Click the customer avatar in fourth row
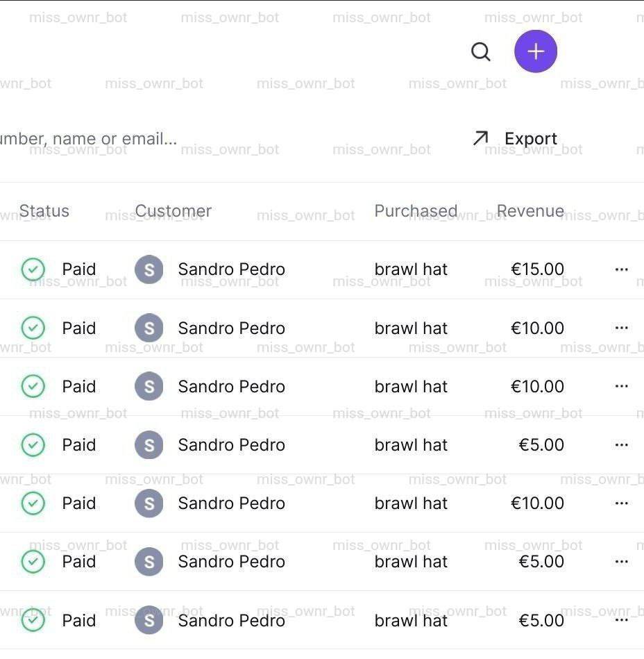This screenshot has width=644, height=659. point(149,445)
